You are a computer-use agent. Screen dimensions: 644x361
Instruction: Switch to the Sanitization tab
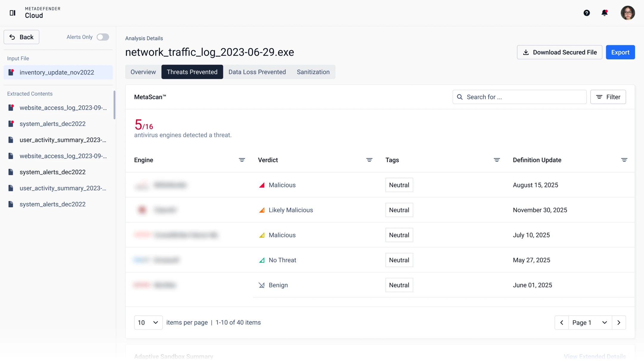click(x=313, y=72)
